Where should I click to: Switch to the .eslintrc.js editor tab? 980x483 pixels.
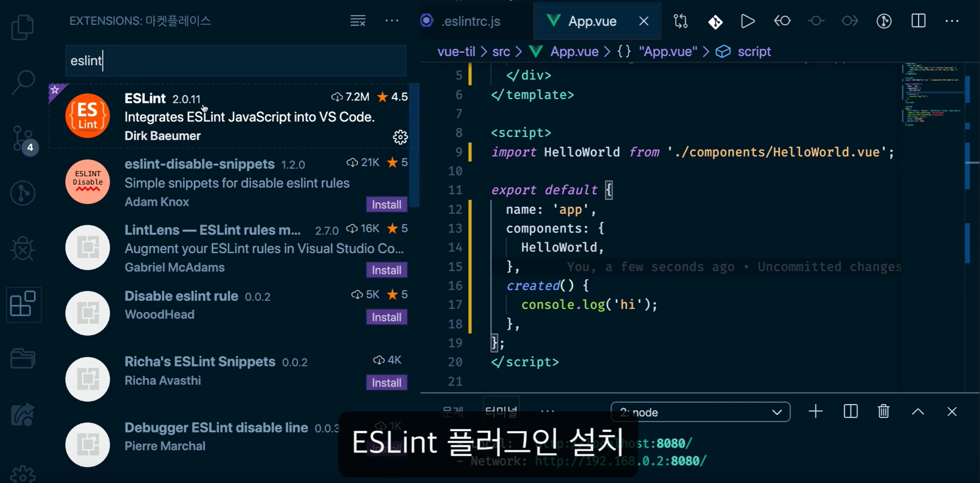coord(471,21)
